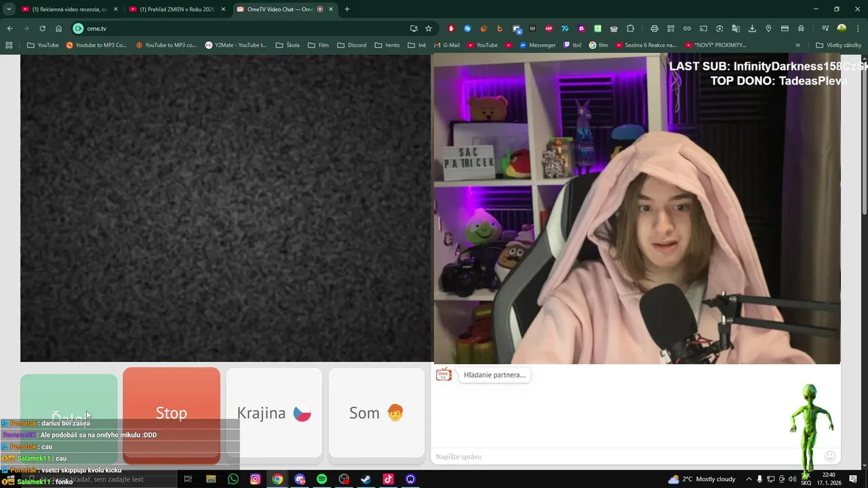Close the Reklamná video recenzia tab
This screenshot has width=868, height=488.
click(115, 9)
